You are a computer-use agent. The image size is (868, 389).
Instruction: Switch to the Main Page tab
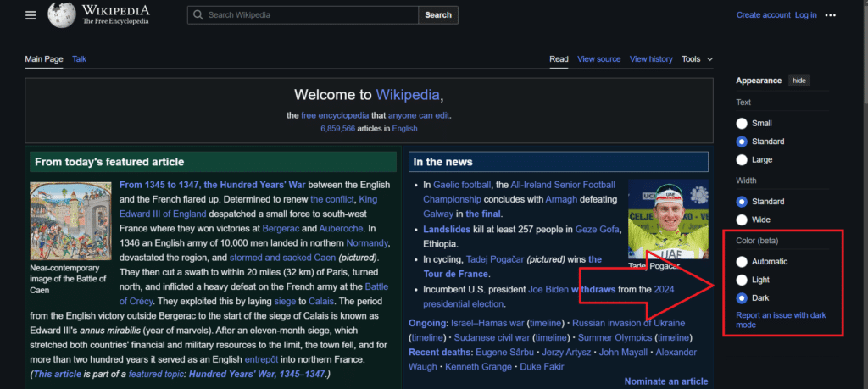[x=44, y=59]
